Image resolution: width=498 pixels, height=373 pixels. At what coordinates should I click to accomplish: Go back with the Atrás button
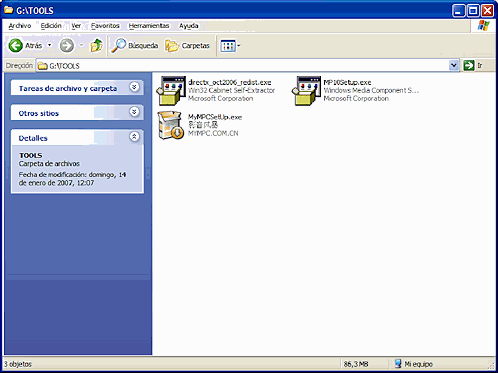pos(25,45)
